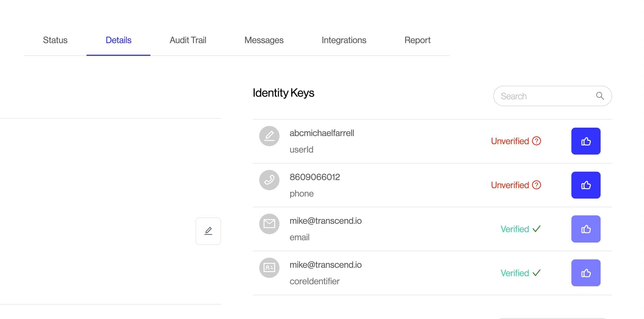
Task: Click thumbs-up button for the coreIdentifier row
Action: tap(586, 273)
